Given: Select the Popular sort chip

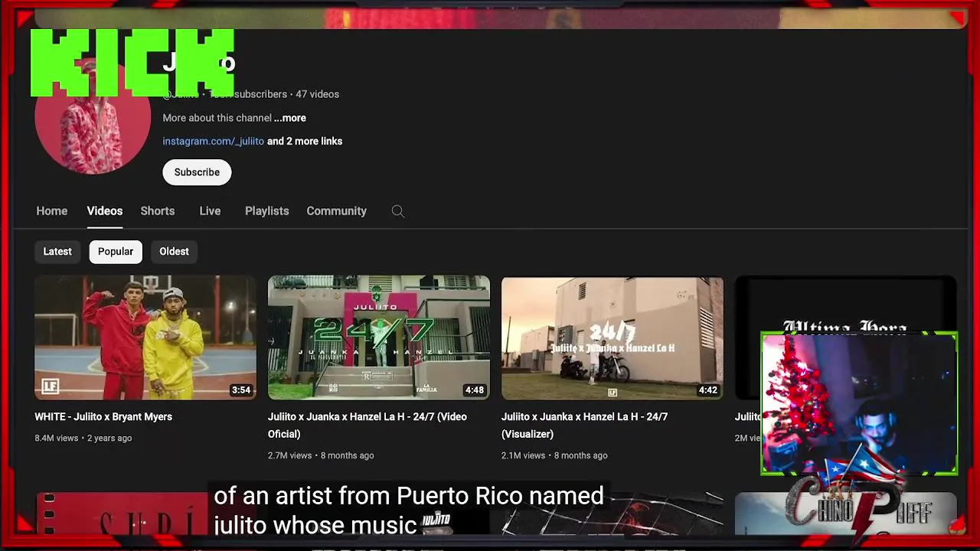Looking at the screenshot, I should click(116, 251).
